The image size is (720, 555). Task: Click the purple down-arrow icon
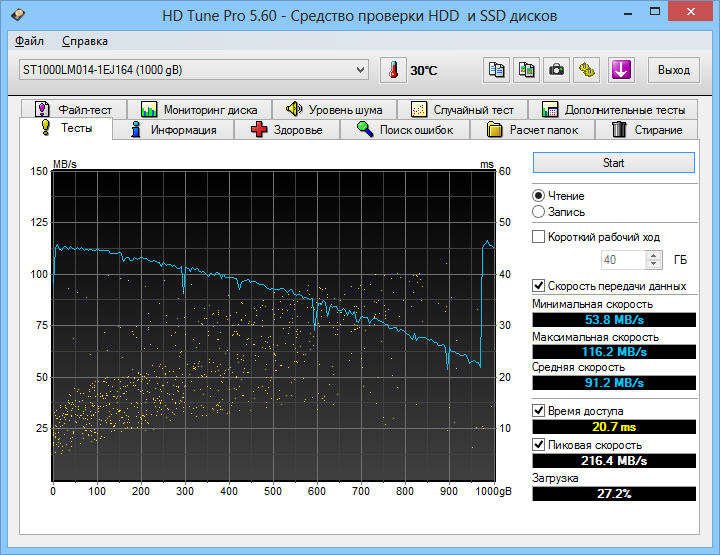pyautogui.click(x=621, y=70)
